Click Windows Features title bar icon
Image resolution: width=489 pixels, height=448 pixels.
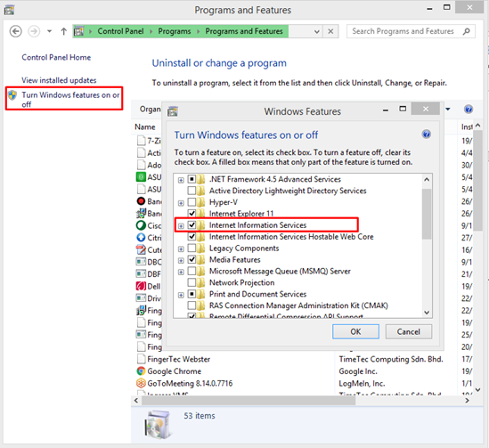(173, 111)
